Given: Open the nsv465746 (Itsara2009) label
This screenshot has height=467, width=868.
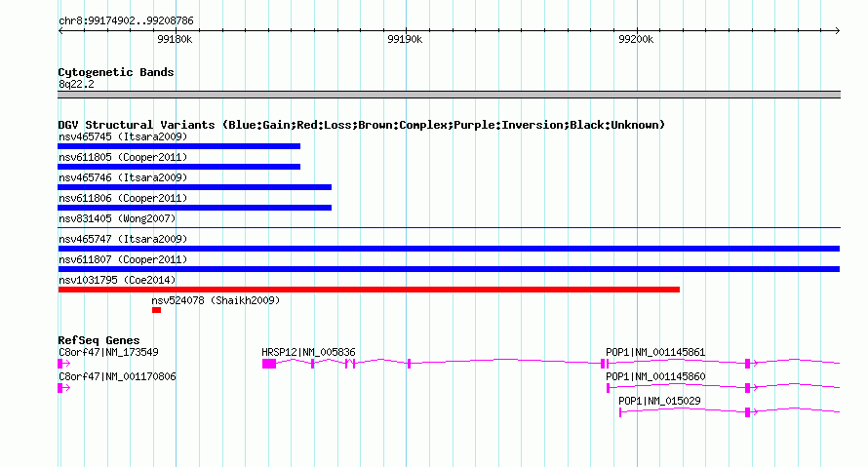Looking at the screenshot, I should [123, 177].
